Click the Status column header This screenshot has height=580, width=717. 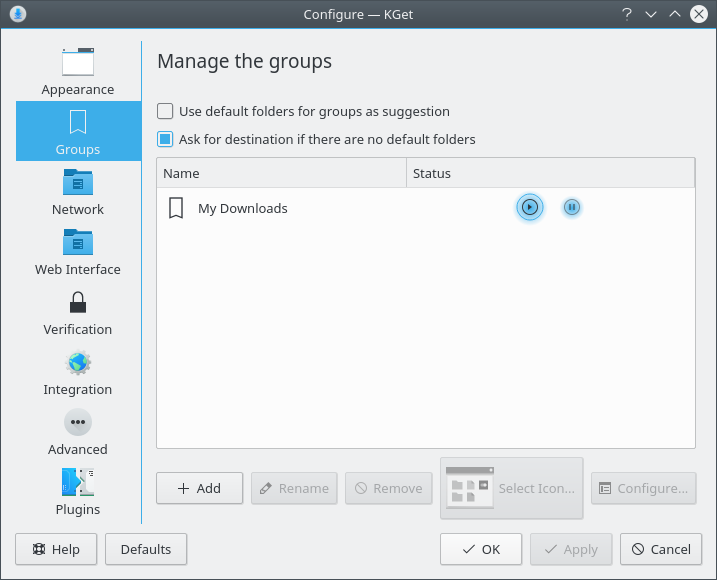pos(549,173)
